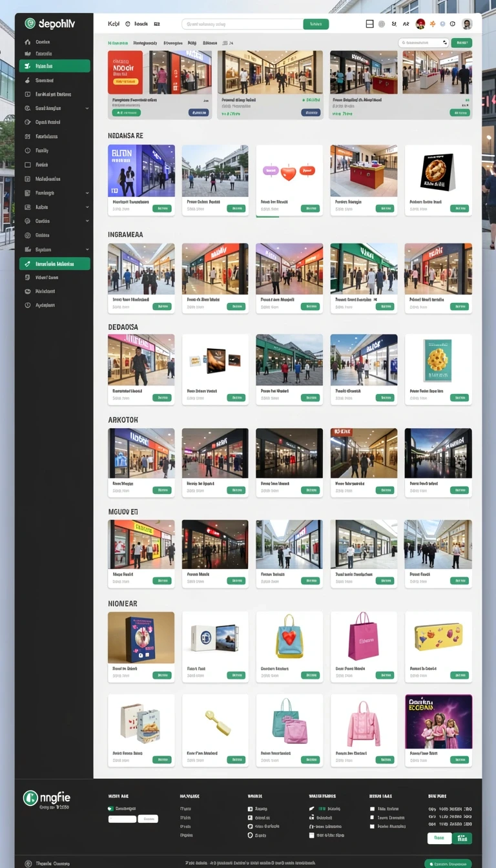
Task: Check the second checkbox in the footer checkbox column
Action: click(372, 818)
